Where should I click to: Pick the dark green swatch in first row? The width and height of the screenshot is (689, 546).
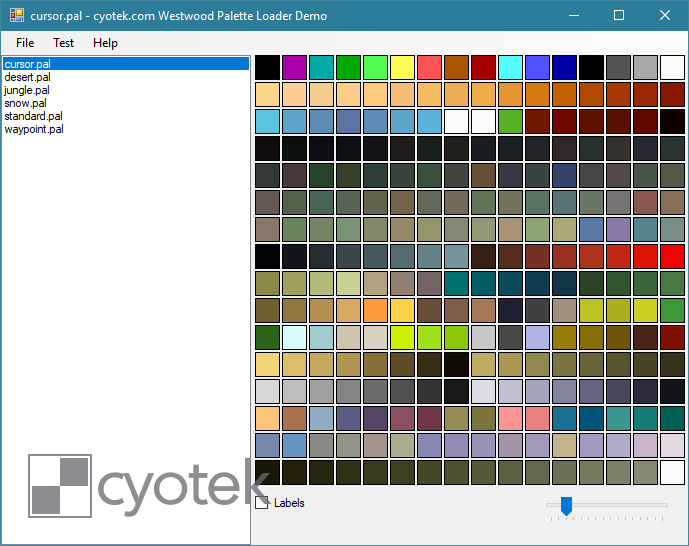pos(348,67)
